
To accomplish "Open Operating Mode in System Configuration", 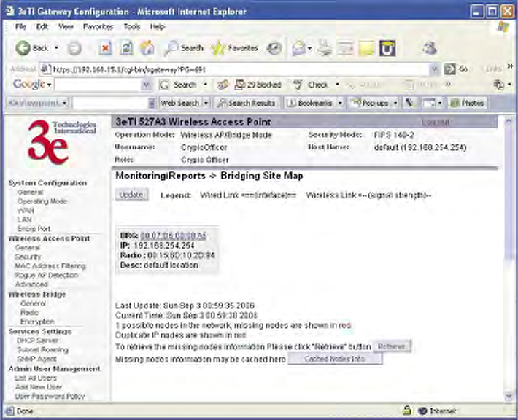I will point(42,201).
